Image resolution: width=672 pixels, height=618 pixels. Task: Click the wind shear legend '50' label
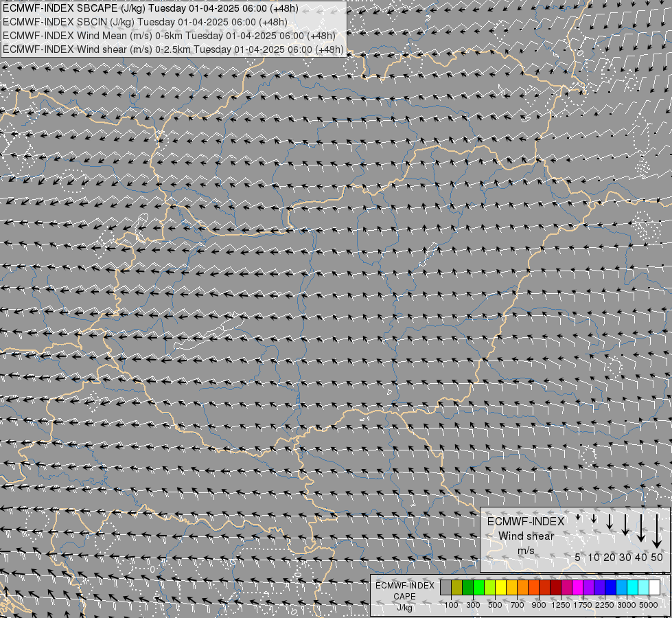pos(657,557)
